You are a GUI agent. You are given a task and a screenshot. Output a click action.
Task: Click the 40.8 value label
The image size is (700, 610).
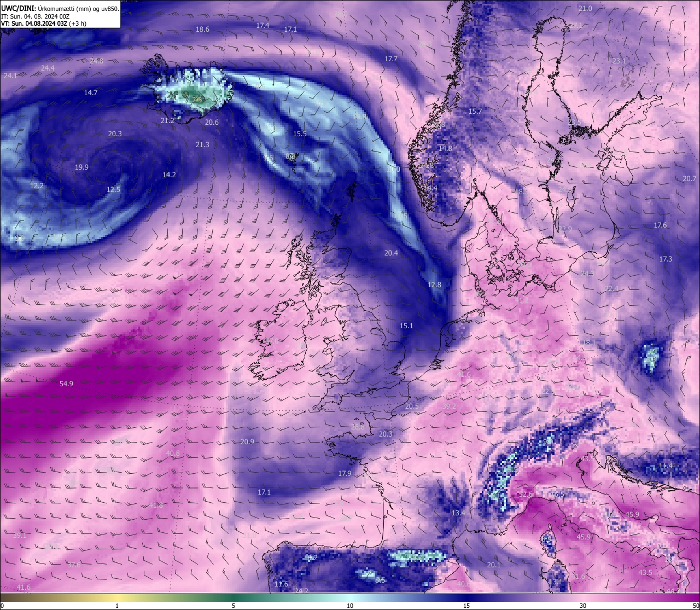[173, 454]
